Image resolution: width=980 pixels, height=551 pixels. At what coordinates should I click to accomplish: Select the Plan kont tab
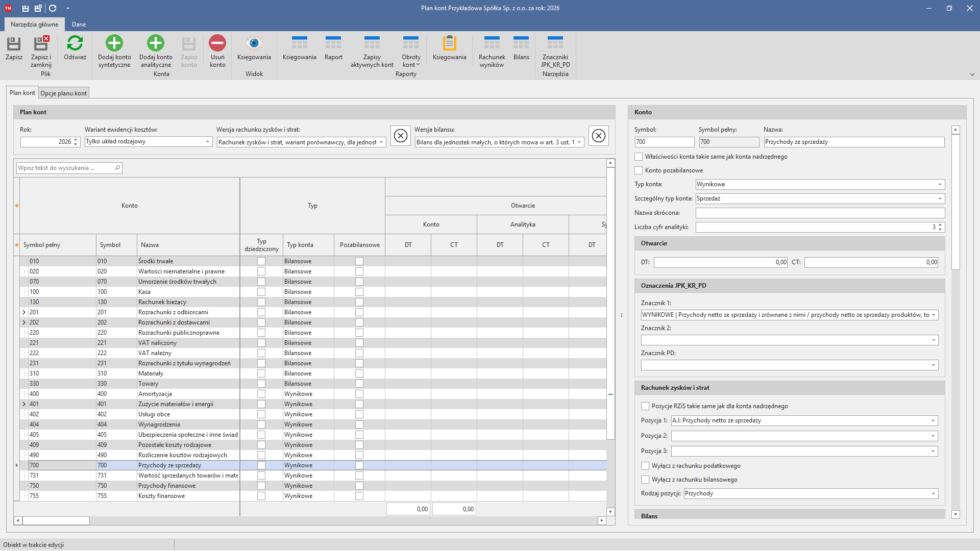[22, 93]
